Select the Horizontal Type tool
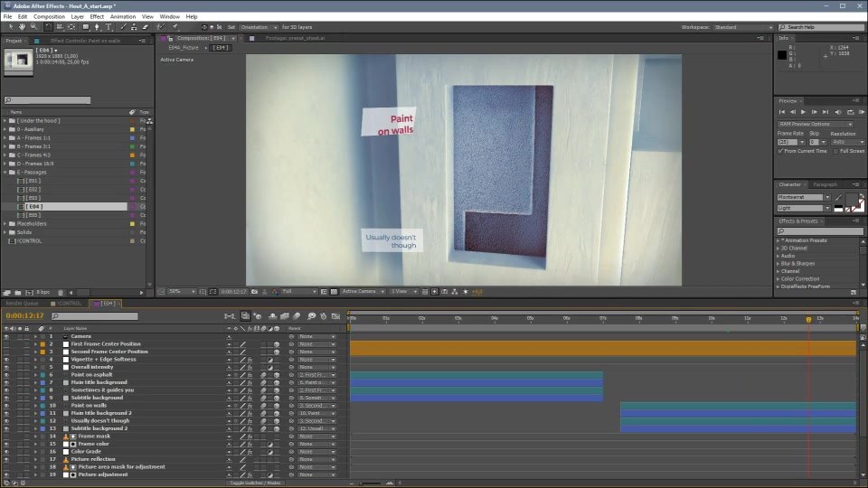Viewport: 868px width, 488px height. 108,26
